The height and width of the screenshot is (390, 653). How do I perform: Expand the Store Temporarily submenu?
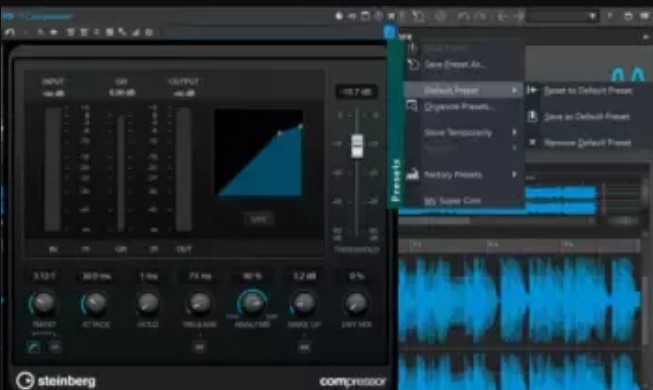coord(464,132)
